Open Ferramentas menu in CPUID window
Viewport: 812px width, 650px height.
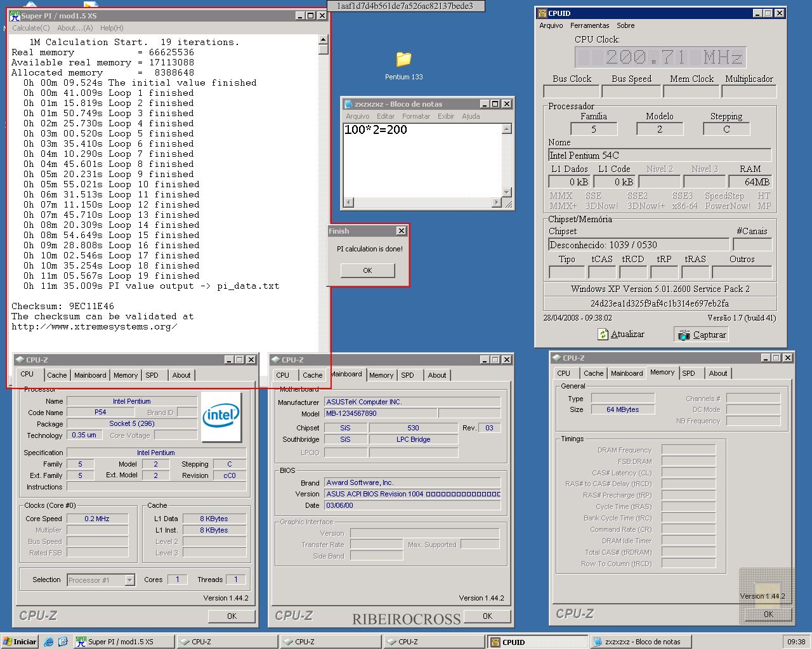point(589,25)
